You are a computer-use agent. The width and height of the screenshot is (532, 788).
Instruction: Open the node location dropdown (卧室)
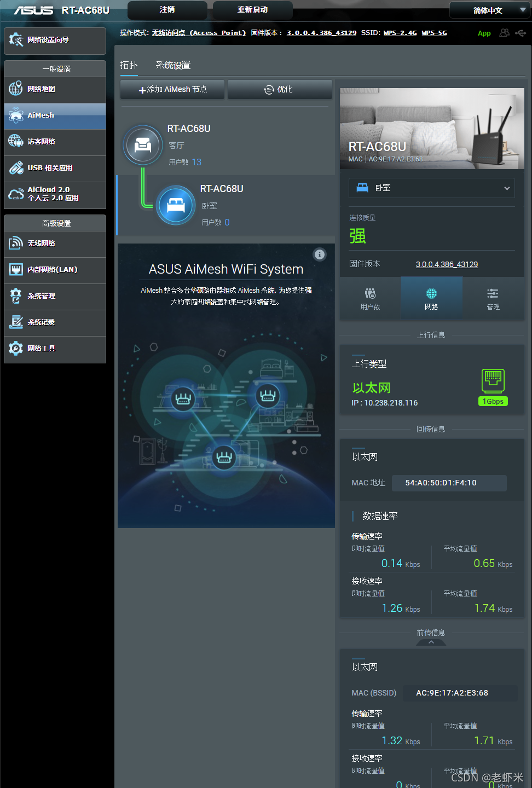point(432,188)
